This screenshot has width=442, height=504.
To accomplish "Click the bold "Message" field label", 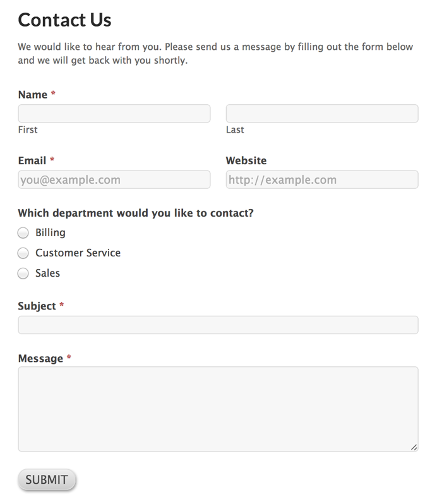I will [40, 359].
